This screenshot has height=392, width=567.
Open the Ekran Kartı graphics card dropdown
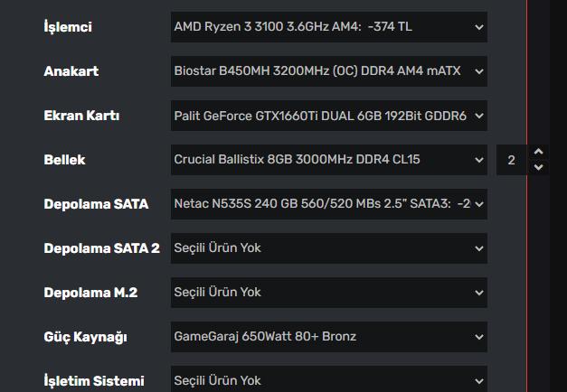(329, 116)
